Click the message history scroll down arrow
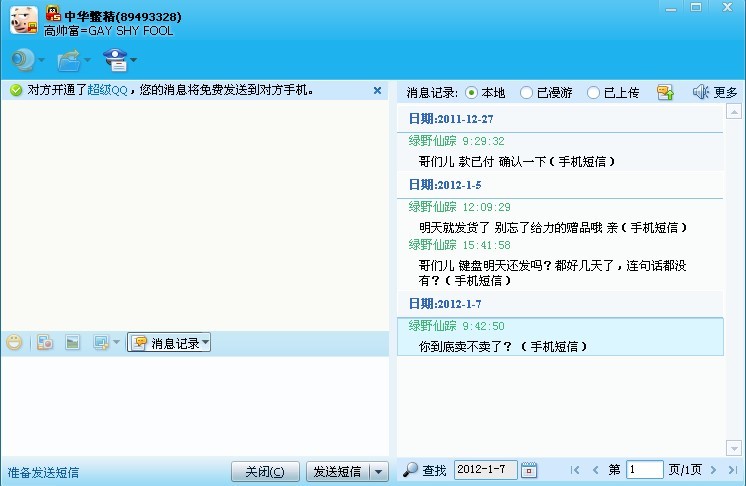Viewport: 746px width, 486px height. [734, 448]
